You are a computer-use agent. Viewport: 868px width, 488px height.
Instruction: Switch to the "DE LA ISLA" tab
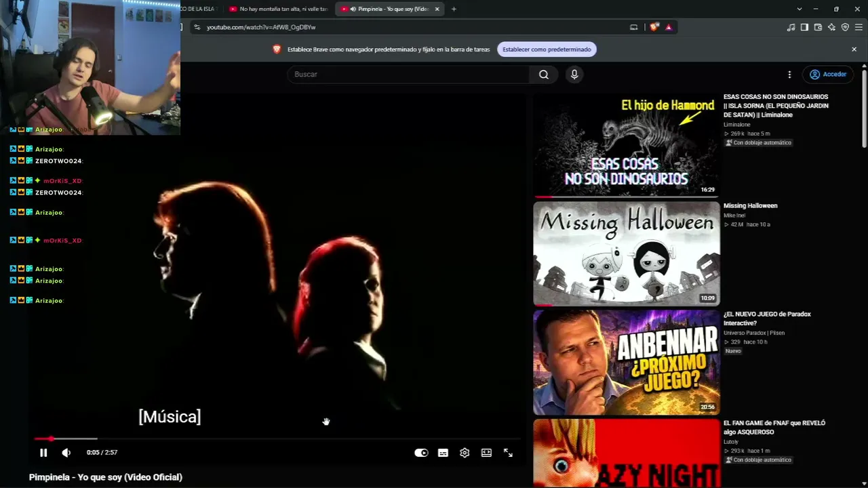pos(201,9)
